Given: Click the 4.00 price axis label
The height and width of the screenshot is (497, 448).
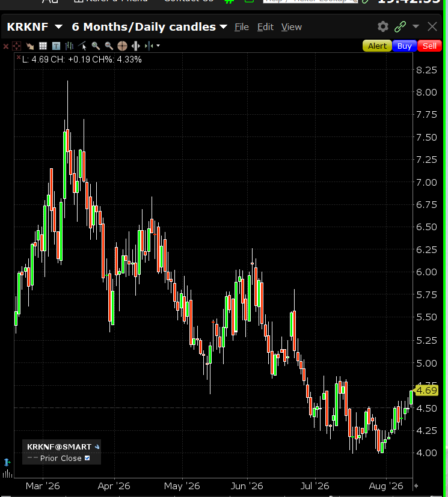Looking at the screenshot, I should coord(426,453).
